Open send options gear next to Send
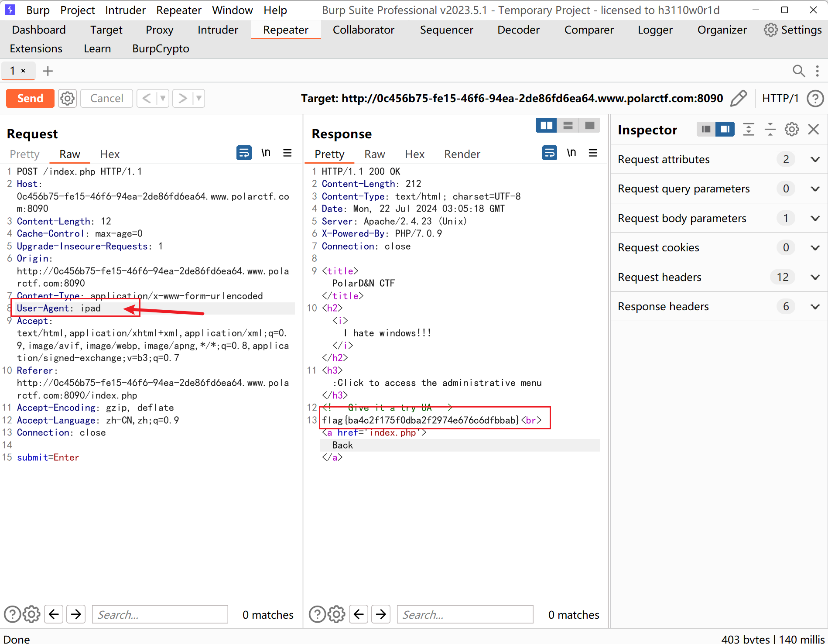Screen dimensions: 828x644 pos(67,98)
